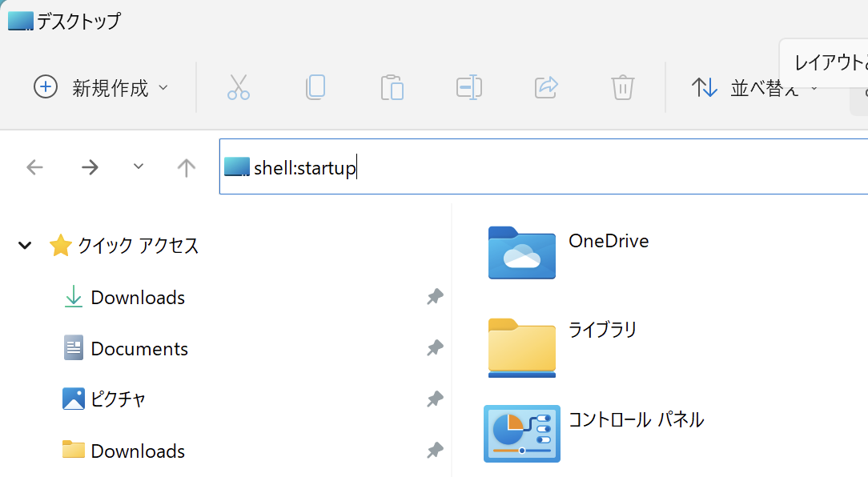Click the Cut scissors icon

pyautogui.click(x=239, y=87)
